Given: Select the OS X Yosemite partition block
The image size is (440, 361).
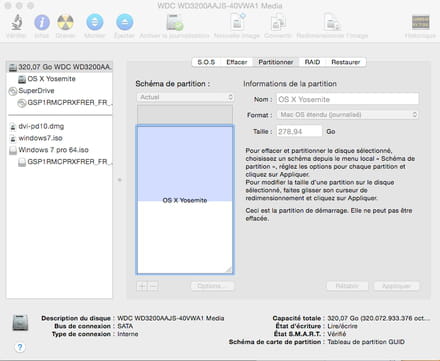Looking at the screenshot, I should coord(185,200).
